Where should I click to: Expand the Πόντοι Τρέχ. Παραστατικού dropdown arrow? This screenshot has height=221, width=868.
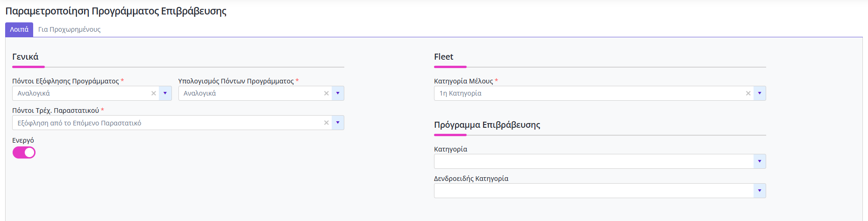coord(338,123)
